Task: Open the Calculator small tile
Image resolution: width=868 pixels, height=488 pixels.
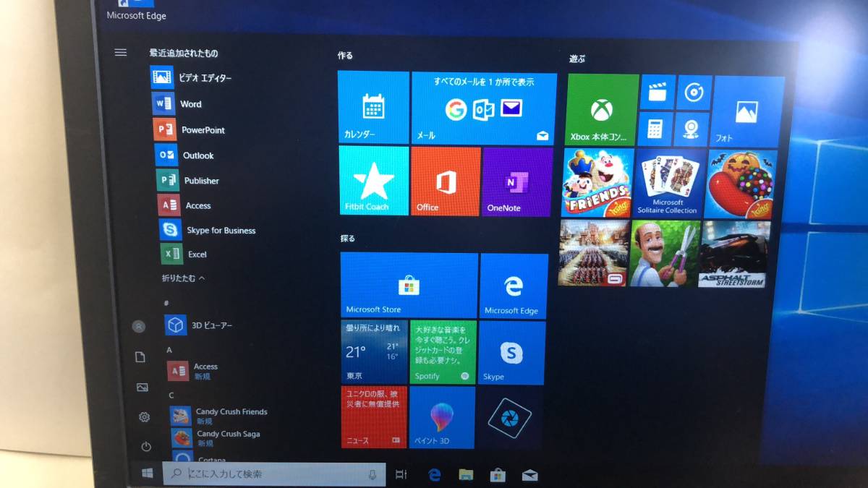Action: [x=656, y=129]
